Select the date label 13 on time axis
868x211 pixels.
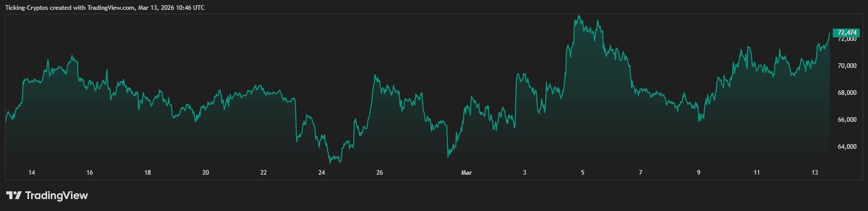click(815, 173)
